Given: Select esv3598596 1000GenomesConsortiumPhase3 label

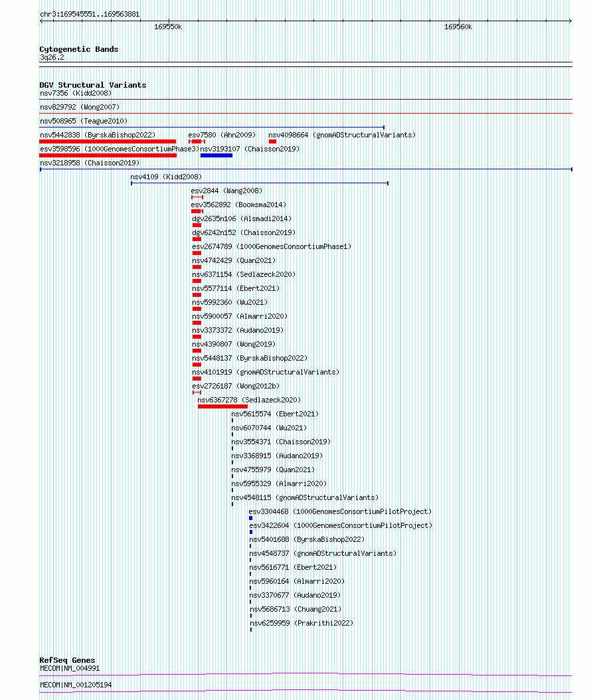Looking at the screenshot, I should [x=119, y=149].
